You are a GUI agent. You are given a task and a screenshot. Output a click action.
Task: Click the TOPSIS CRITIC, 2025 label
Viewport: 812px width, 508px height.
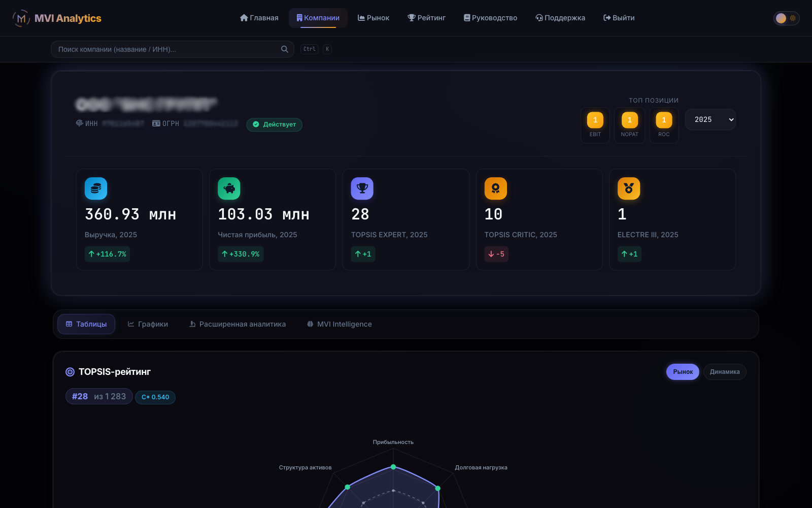click(x=521, y=235)
